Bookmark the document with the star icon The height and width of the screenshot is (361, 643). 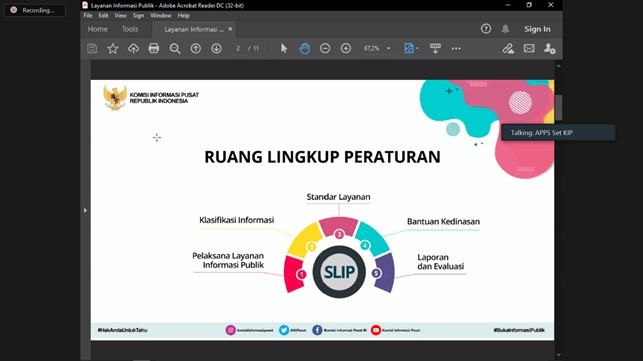(113, 48)
